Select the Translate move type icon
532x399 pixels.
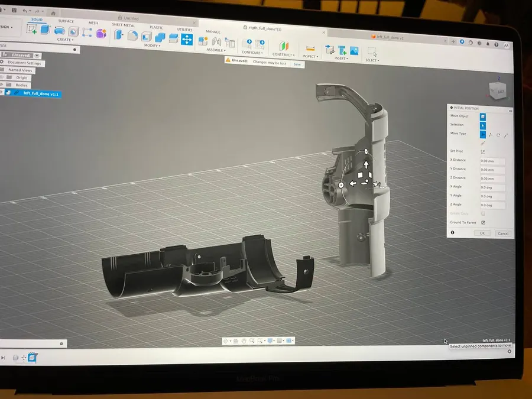[491, 135]
